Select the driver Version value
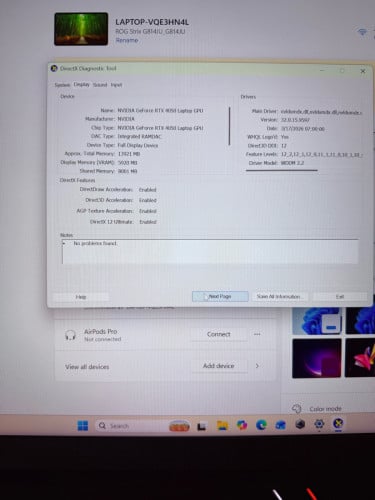375x500 pixels. [295, 120]
